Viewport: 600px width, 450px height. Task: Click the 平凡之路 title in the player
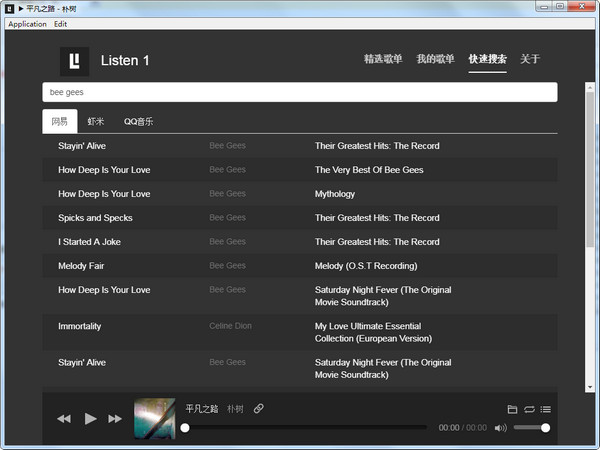pyautogui.click(x=202, y=409)
